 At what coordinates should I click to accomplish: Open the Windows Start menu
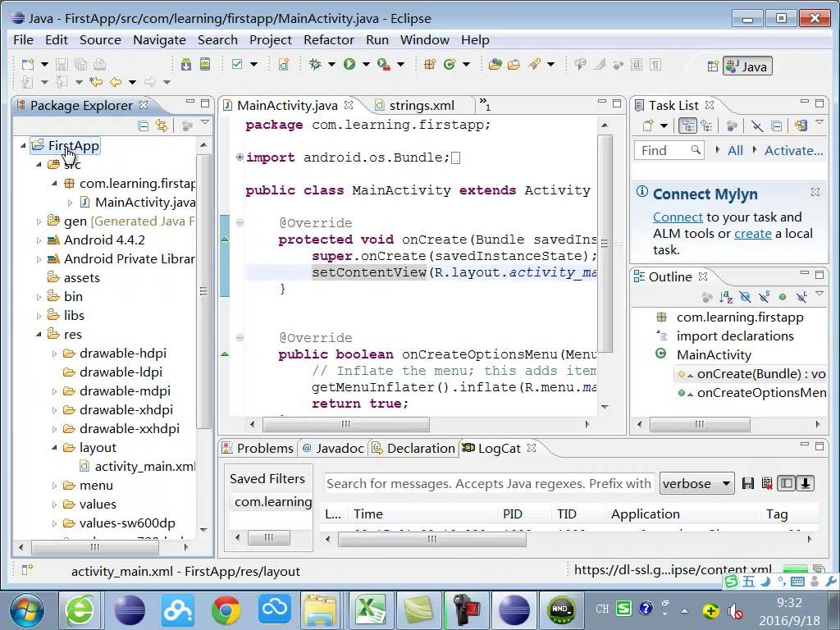click(27, 609)
